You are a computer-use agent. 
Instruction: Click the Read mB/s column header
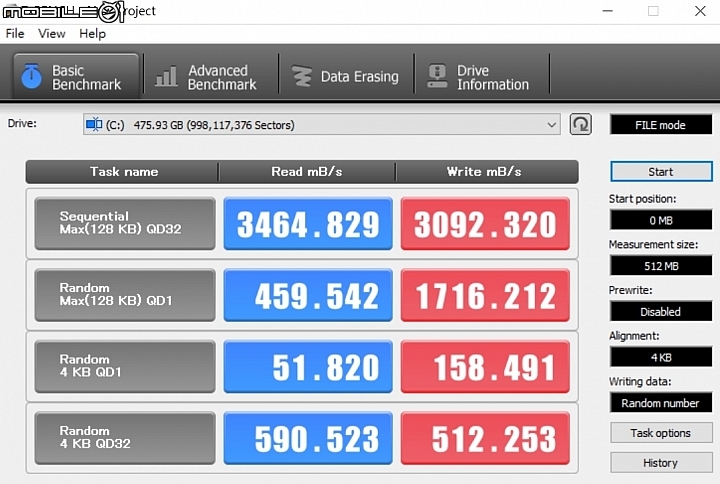click(x=307, y=172)
